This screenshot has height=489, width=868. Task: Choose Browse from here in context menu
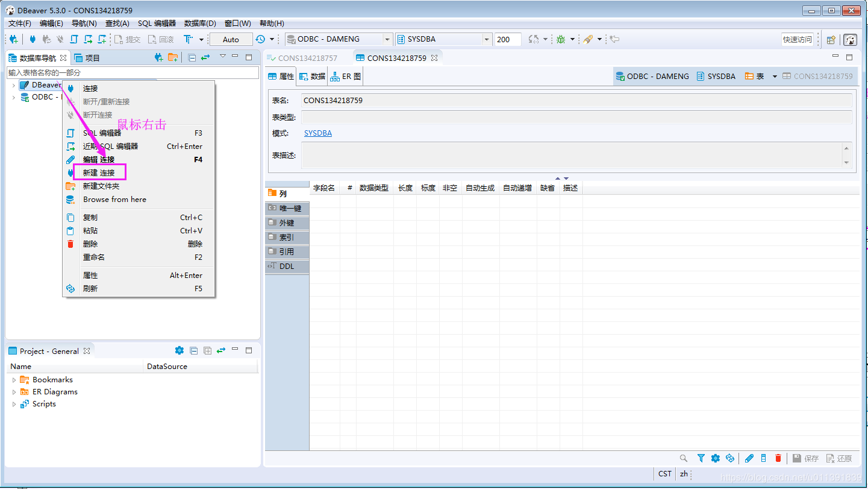click(114, 200)
